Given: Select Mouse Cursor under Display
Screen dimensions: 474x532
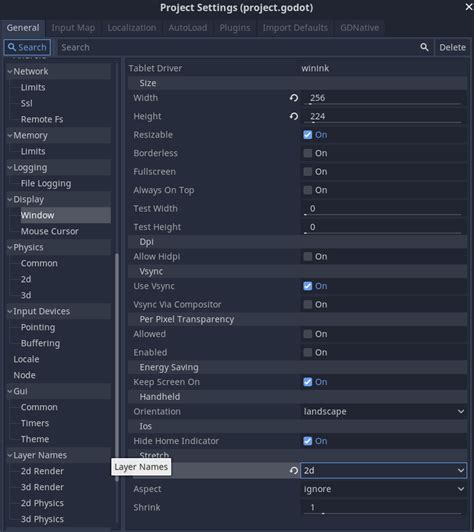Looking at the screenshot, I should click(x=50, y=231).
